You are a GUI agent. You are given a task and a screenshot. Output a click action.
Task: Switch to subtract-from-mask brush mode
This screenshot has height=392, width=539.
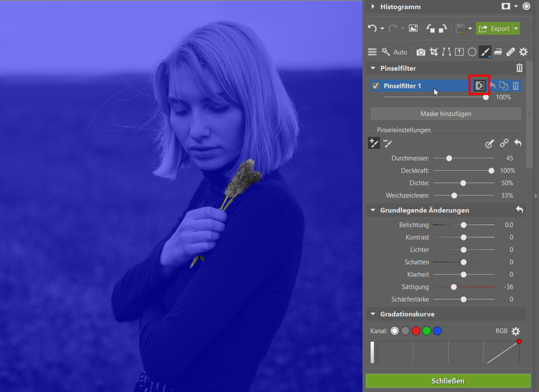click(x=388, y=144)
